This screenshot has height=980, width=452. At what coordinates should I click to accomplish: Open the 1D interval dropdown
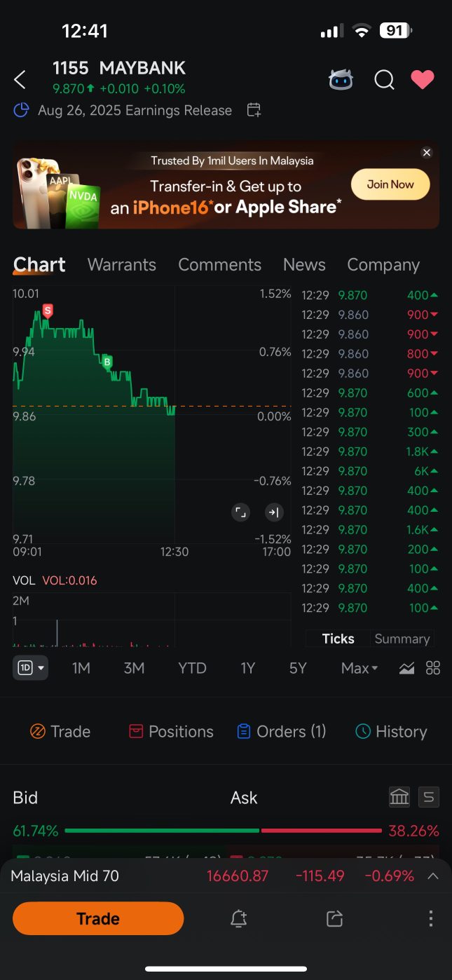click(x=30, y=668)
